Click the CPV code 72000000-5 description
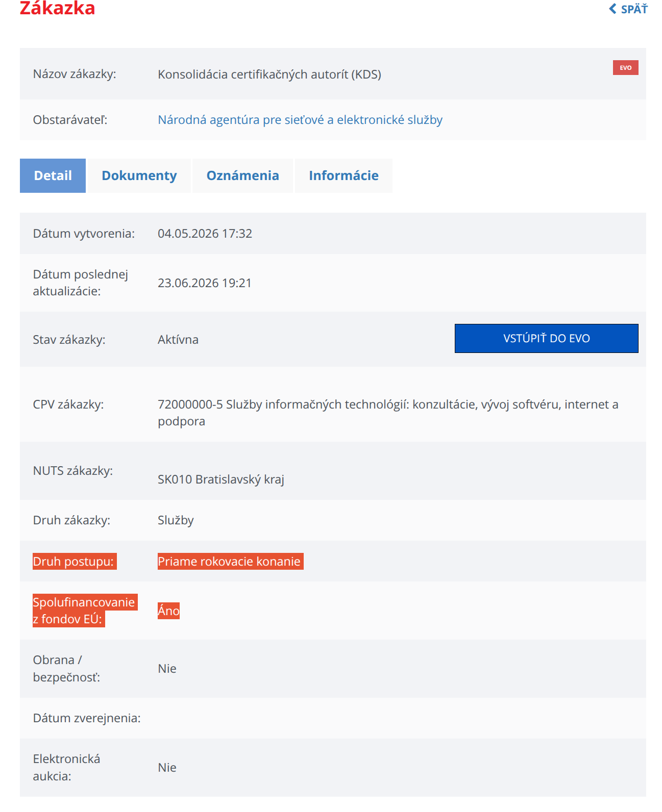 388,413
